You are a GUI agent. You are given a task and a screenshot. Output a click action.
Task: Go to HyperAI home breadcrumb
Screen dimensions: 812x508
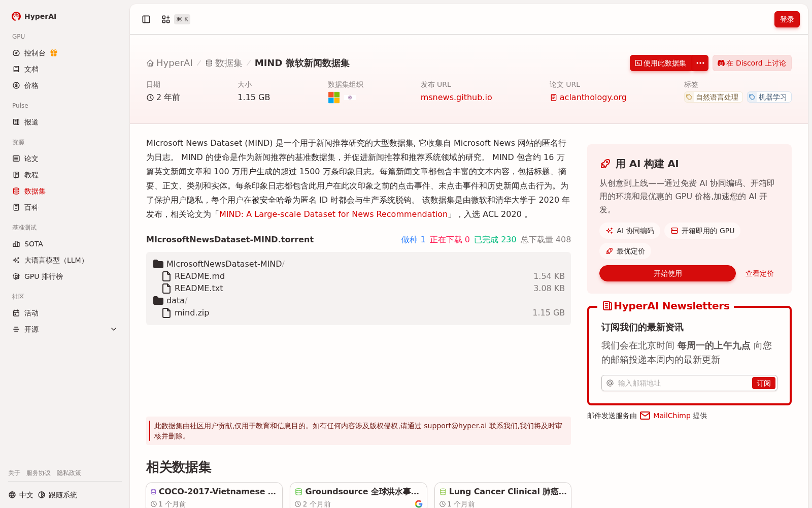pyautogui.click(x=170, y=63)
